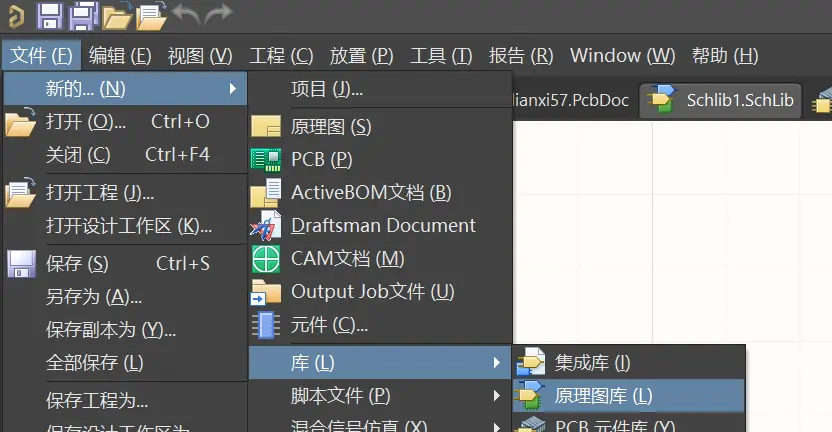Switch to lianxi57.PcbDoc tab

[572, 100]
